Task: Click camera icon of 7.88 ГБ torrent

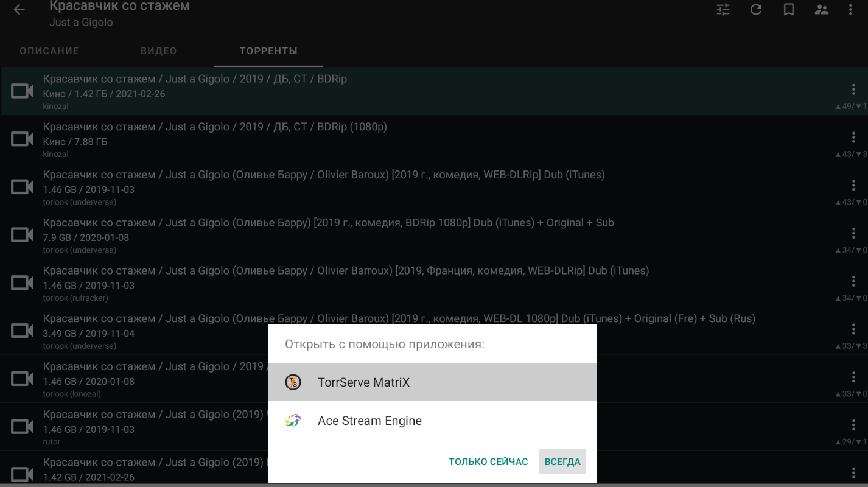Action: pos(23,139)
